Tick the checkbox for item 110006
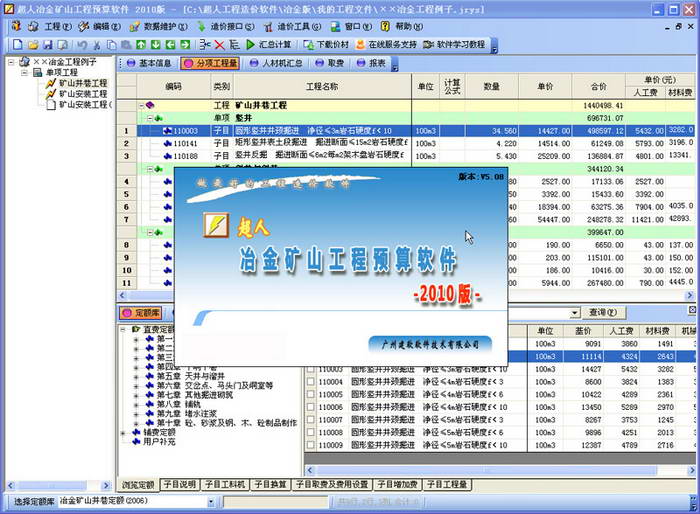Viewport: 700px width, 514px height. click(310, 407)
